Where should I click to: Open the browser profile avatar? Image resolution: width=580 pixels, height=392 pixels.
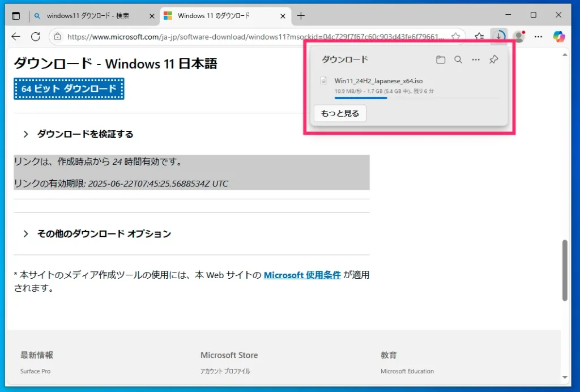pyautogui.click(x=519, y=37)
